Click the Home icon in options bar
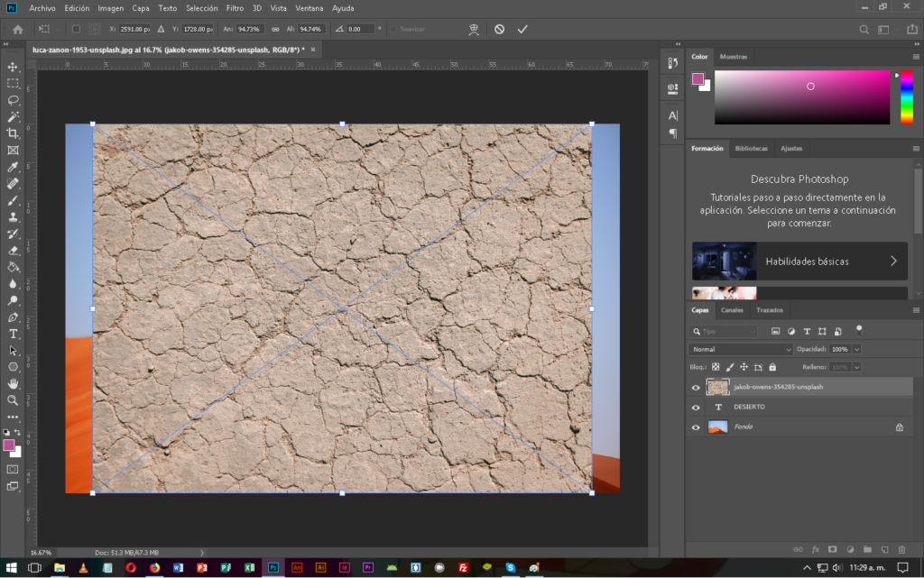This screenshot has height=578, width=924. coord(18,29)
